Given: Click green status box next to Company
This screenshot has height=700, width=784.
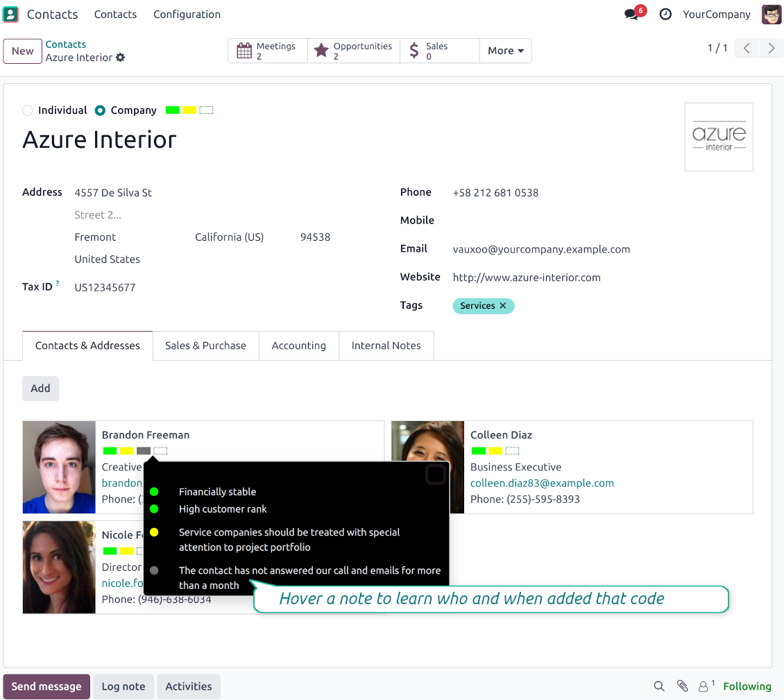Looking at the screenshot, I should point(173,110).
